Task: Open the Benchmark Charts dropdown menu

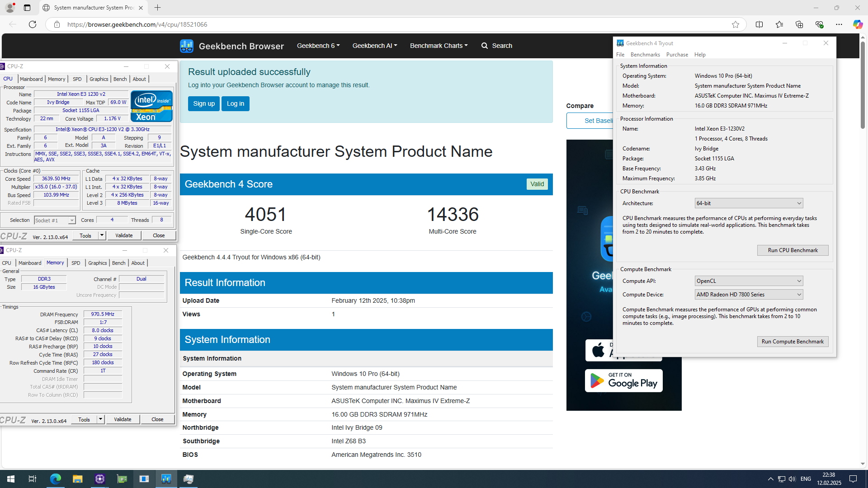Action: pos(439,46)
